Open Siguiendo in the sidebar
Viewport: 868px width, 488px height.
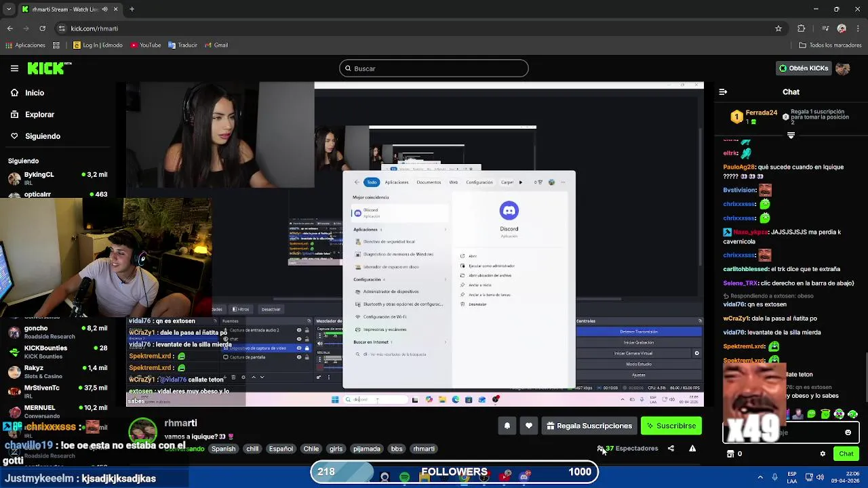(43, 136)
